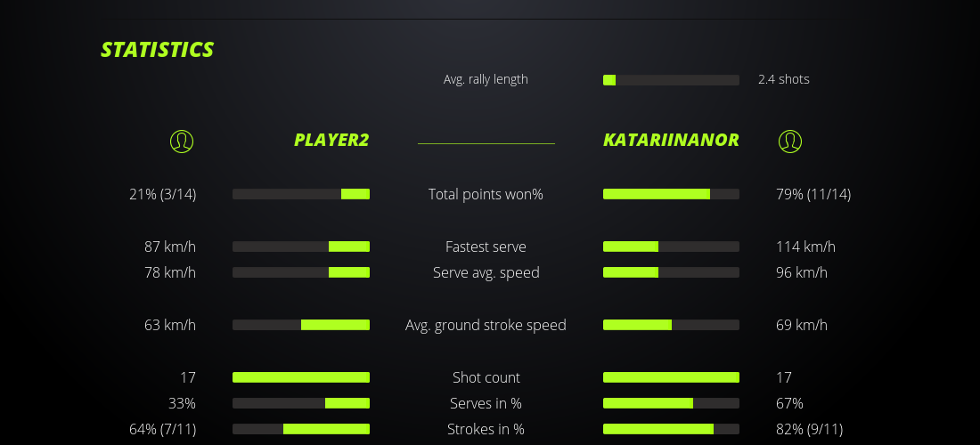Select the Total points won% label
Viewport: 980px width, 445px height.
pyautogui.click(x=486, y=194)
